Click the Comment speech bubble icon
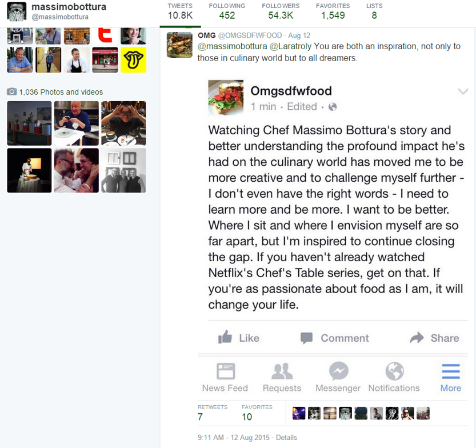Screen dimensions: 476x448 pyautogui.click(x=306, y=338)
